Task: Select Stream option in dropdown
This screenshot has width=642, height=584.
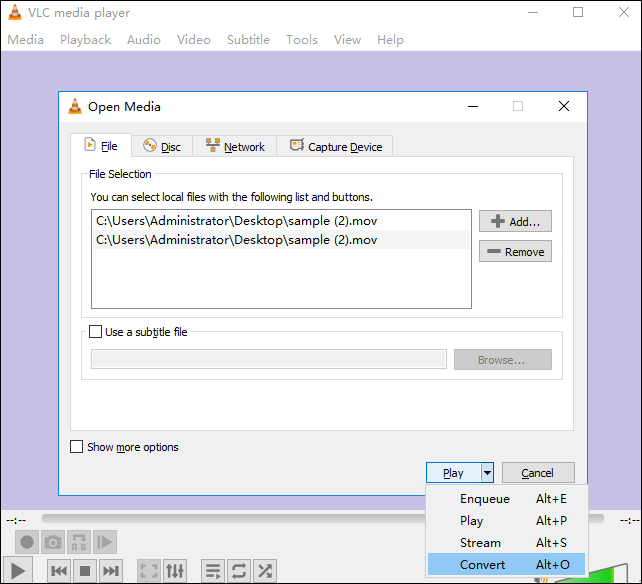Action: coord(480,543)
